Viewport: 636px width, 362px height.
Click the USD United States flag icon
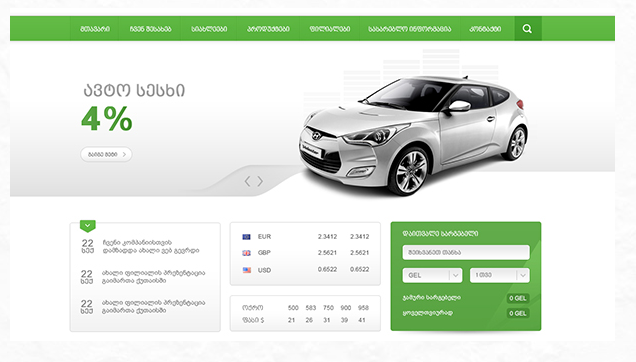tap(247, 270)
